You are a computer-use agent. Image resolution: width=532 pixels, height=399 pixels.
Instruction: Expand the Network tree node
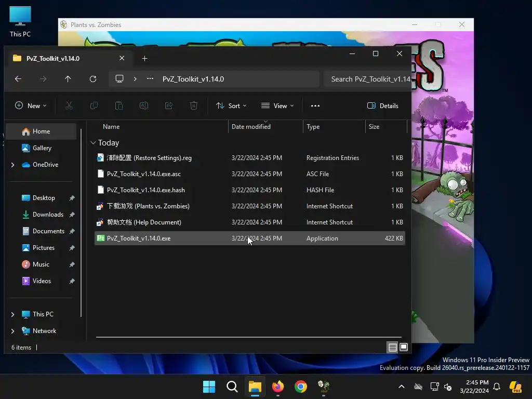(x=13, y=331)
